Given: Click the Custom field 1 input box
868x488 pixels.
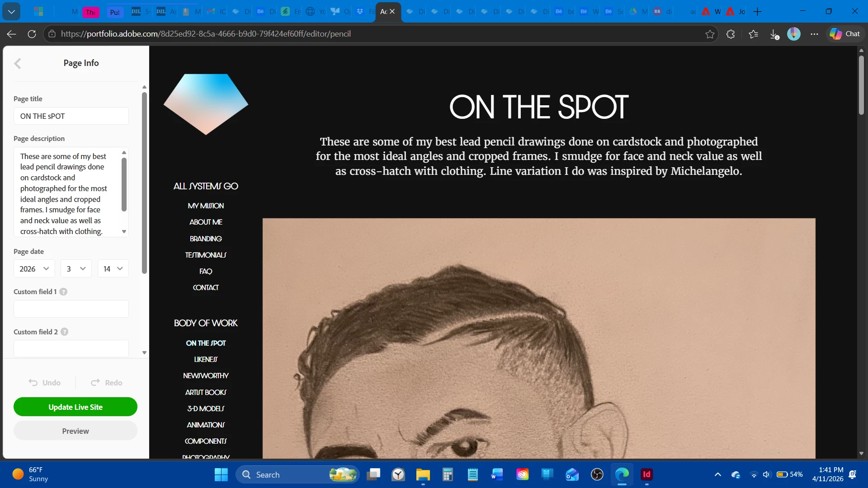Looking at the screenshot, I should click(x=71, y=309).
